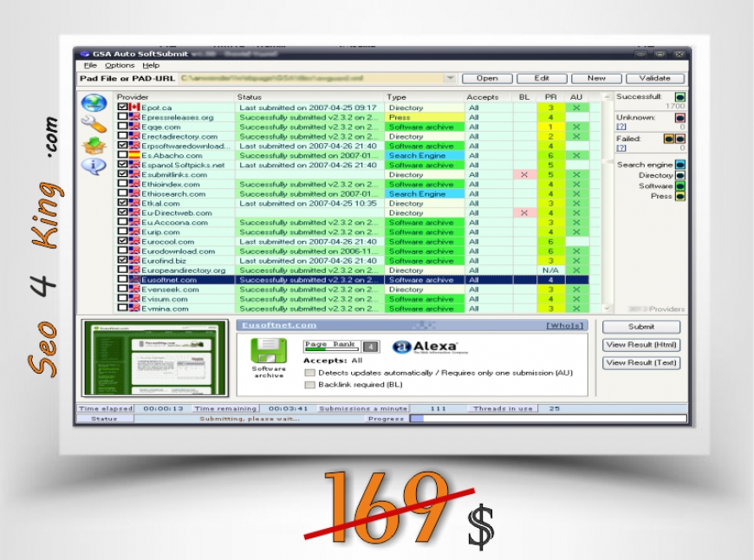Viewport: 754px width, 560px height.
Task: Click the Search engine blue color swatch
Action: point(680,165)
